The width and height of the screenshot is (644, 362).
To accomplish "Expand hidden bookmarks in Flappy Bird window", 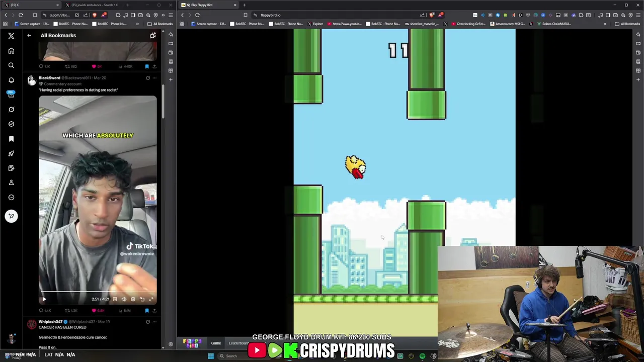I will point(605,24).
